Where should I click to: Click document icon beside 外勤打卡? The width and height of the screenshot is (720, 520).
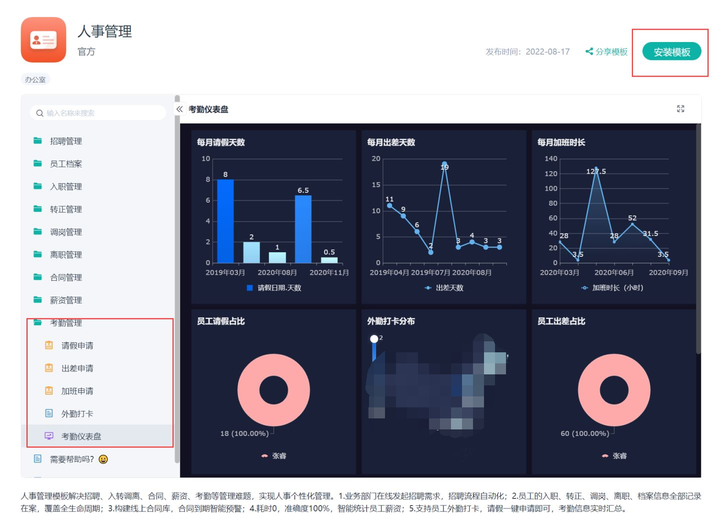click(49, 413)
